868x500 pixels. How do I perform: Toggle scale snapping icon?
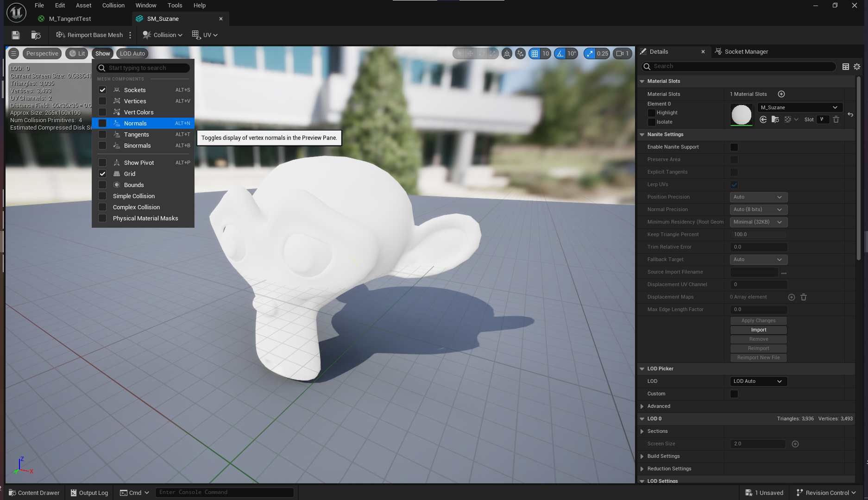pos(590,54)
